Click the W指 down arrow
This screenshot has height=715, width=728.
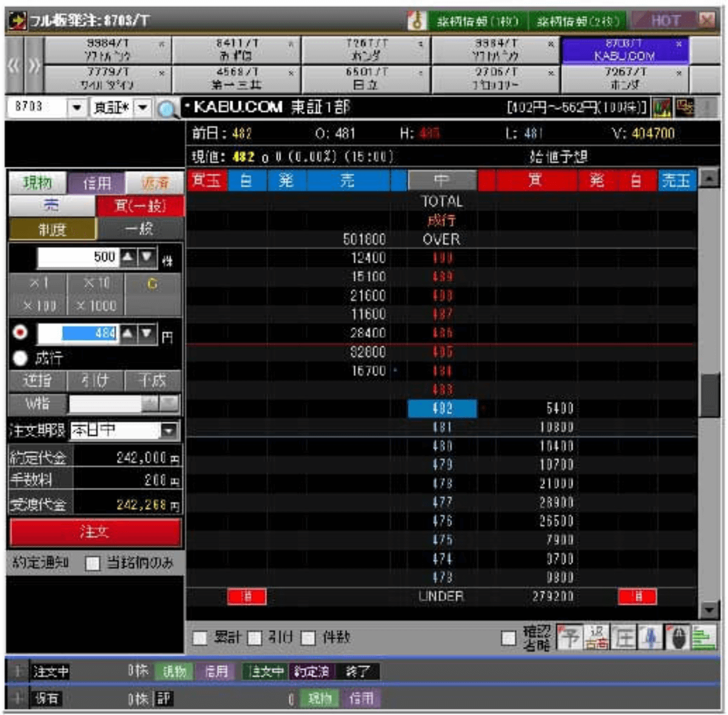(170, 403)
